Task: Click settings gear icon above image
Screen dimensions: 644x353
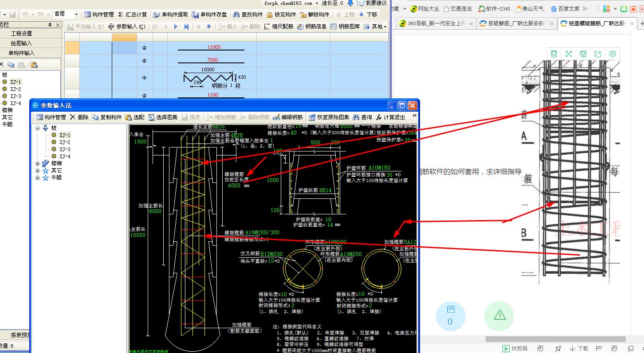Action: pyautogui.click(x=613, y=54)
